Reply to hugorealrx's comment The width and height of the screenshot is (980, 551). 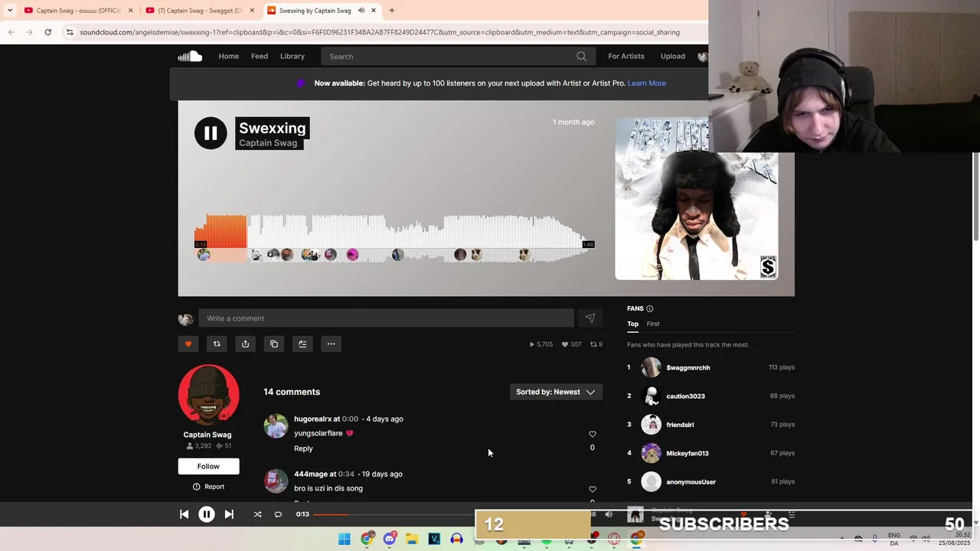click(303, 448)
